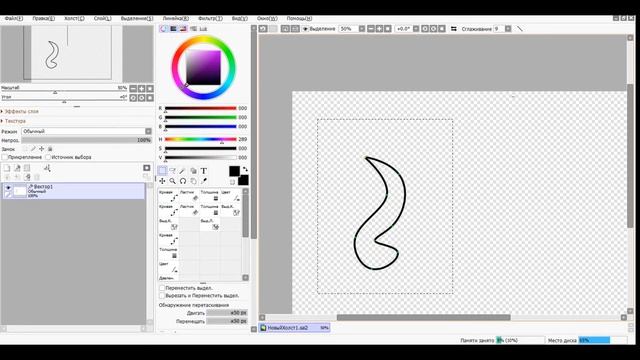The width and height of the screenshot is (640, 360).
Task: Zoom out canvas with minus in toolbar
Action: click(371, 29)
